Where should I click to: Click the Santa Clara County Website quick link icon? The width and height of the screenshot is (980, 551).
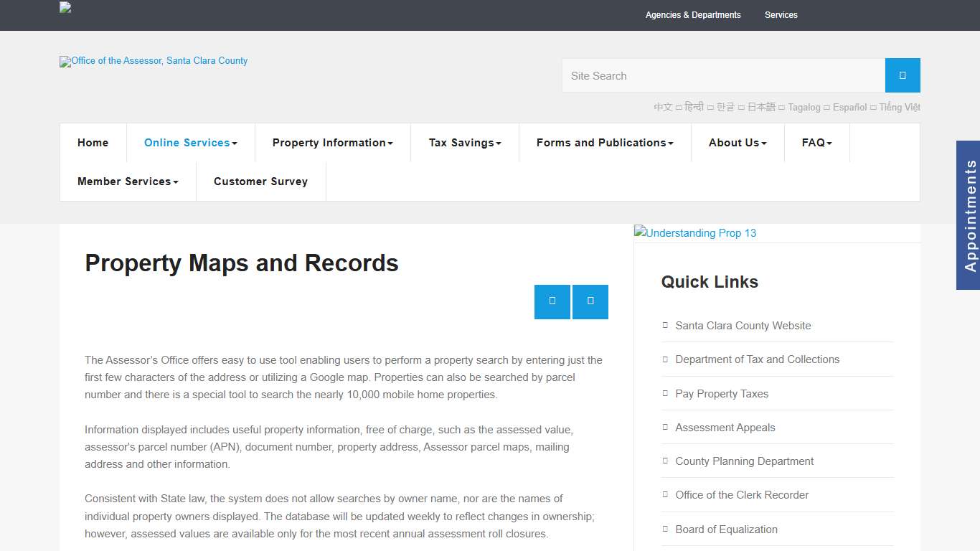point(664,325)
